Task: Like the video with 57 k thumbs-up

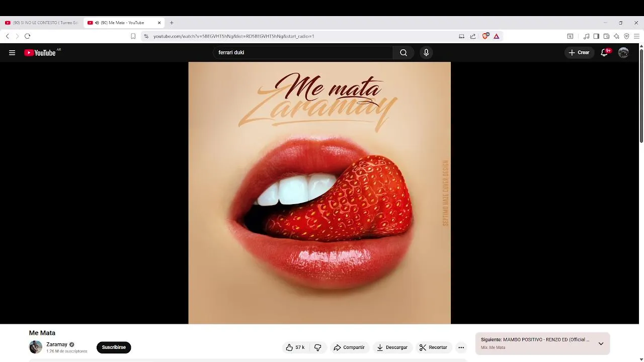Action: coord(295,347)
